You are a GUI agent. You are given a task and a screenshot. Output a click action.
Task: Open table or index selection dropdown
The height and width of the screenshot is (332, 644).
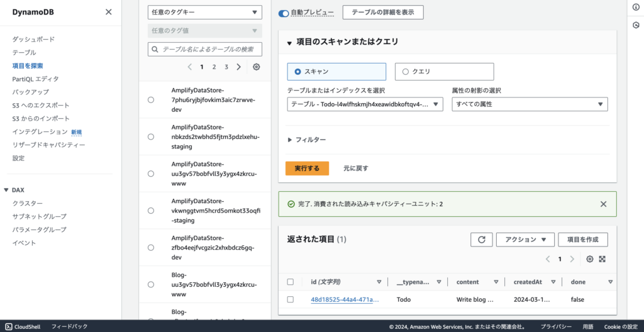pos(365,104)
